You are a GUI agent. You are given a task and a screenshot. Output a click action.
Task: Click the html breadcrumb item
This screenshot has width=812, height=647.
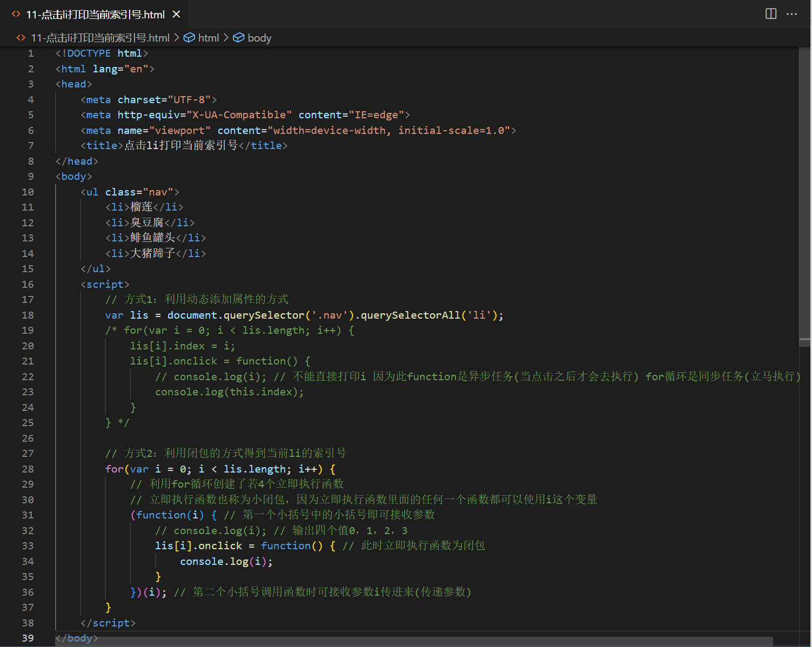209,38
